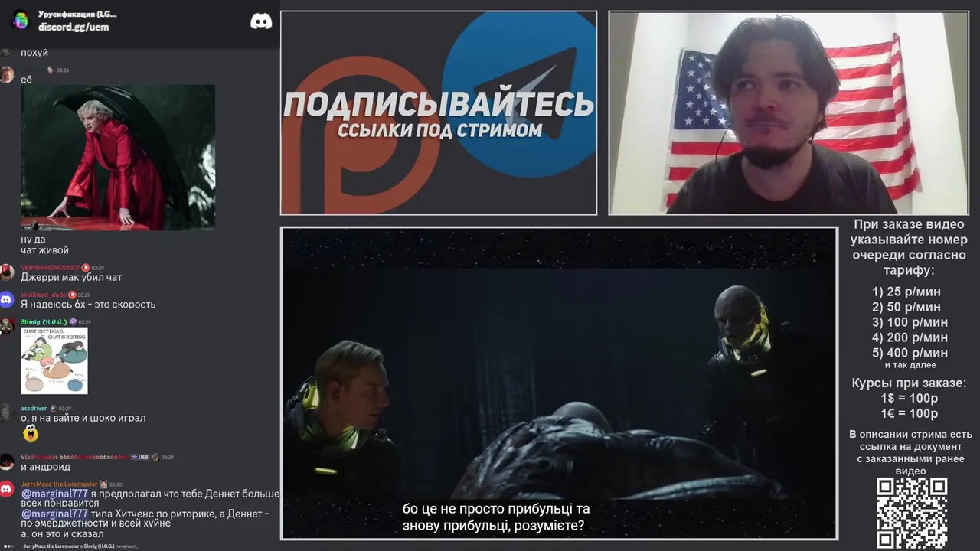Image resolution: width=980 pixels, height=551 pixels.
Task: Click the webcam feed with US flag
Action: click(x=789, y=112)
